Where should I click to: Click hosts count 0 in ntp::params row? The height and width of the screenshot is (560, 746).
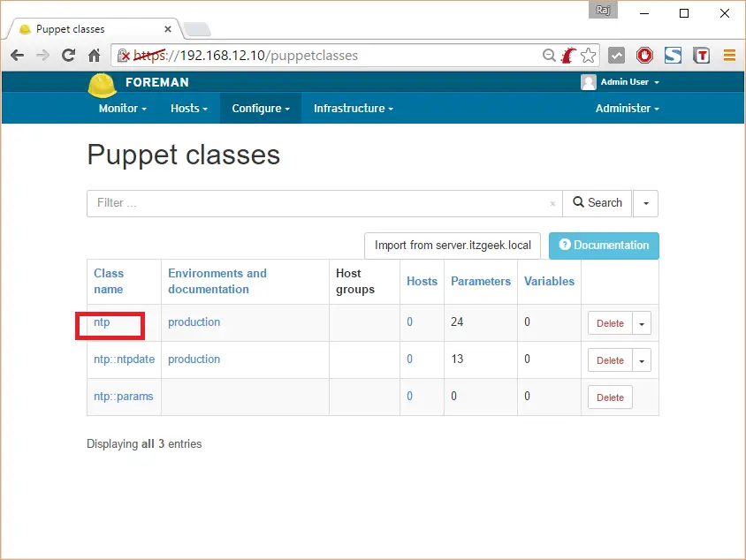coord(409,397)
